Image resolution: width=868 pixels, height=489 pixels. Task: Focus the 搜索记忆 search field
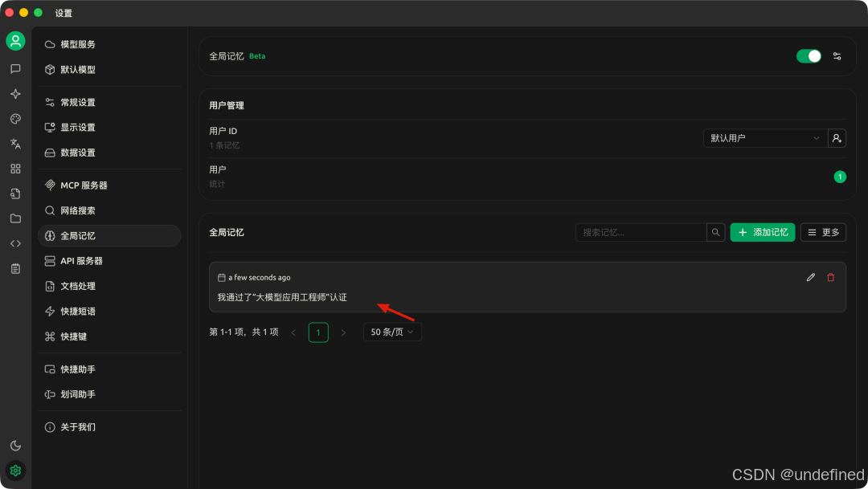click(641, 232)
